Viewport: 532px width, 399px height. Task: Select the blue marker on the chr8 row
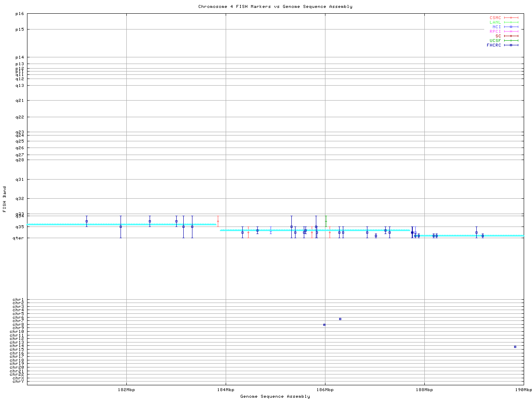point(324,325)
